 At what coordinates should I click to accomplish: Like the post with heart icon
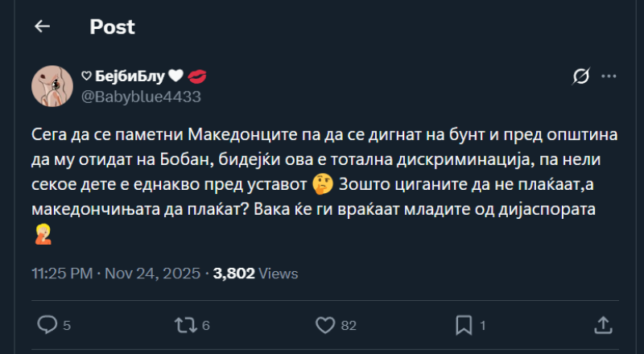pyautogui.click(x=325, y=325)
